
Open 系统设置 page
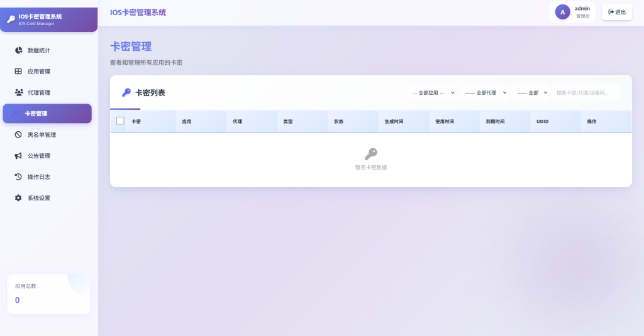(x=47, y=198)
